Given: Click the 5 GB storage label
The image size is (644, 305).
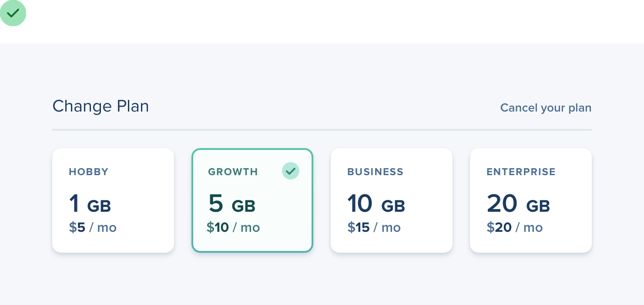Looking at the screenshot, I should 232,204.
